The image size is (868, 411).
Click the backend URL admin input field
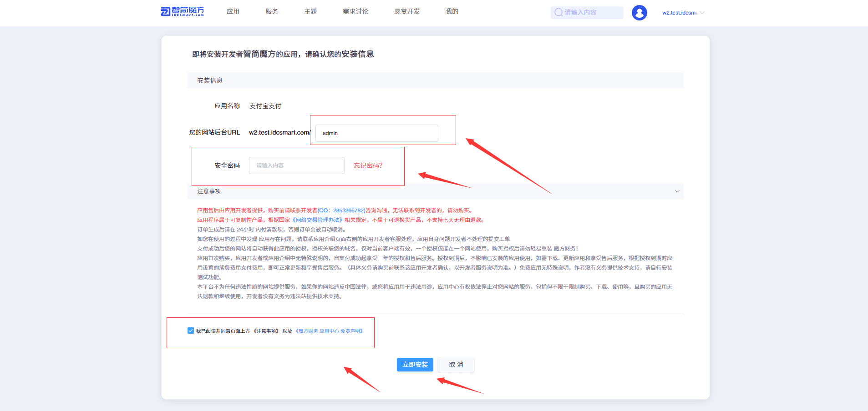point(377,133)
